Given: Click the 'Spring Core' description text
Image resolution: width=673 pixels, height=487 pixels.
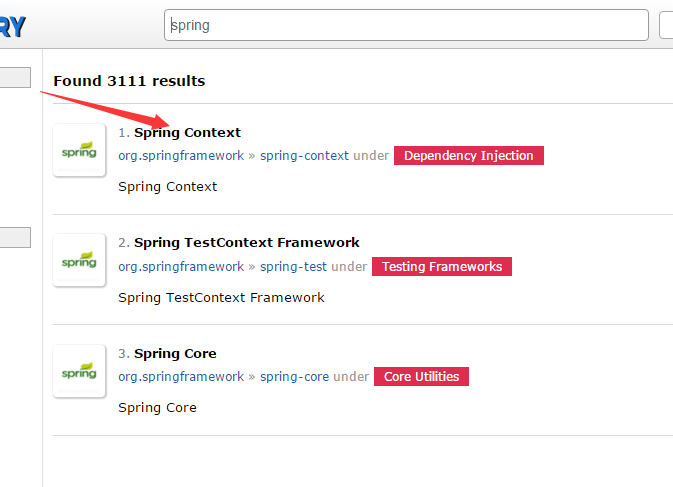Looking at the screenshot, I should tap(158, 407).
